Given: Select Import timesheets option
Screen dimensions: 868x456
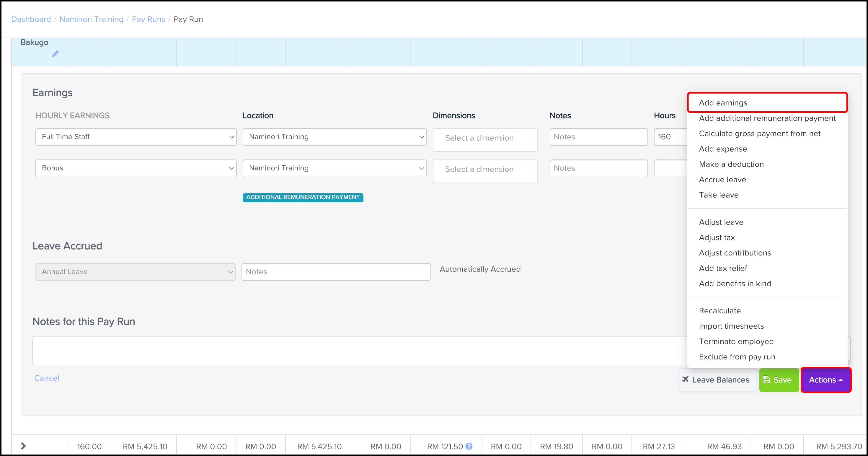Looking at the screenshot, I should click(x=731, y=326).
